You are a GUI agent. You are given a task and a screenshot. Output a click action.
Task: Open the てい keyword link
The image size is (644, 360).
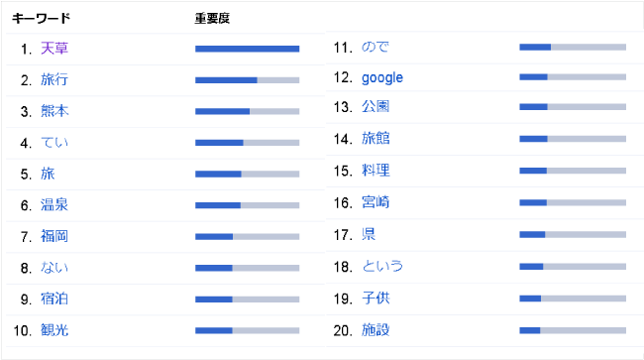tap(54, 143)
